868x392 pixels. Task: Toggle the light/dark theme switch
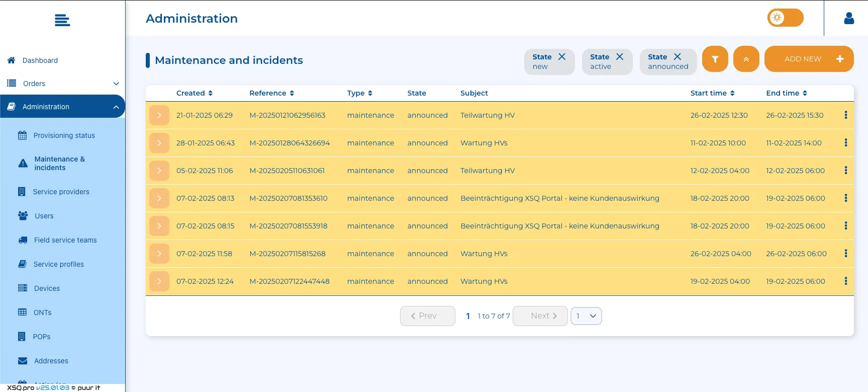pyautogui.click(x=785, y=18)
